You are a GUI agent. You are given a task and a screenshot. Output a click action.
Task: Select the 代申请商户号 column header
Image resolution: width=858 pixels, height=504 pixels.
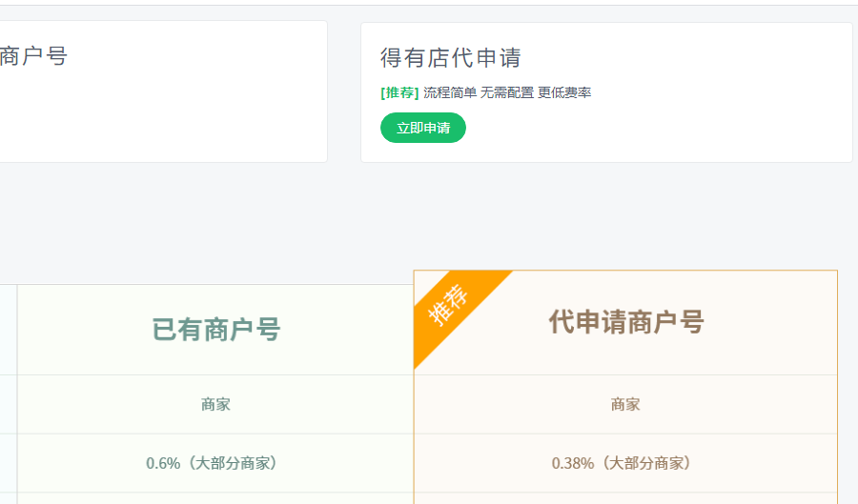(x=625, y=323)
